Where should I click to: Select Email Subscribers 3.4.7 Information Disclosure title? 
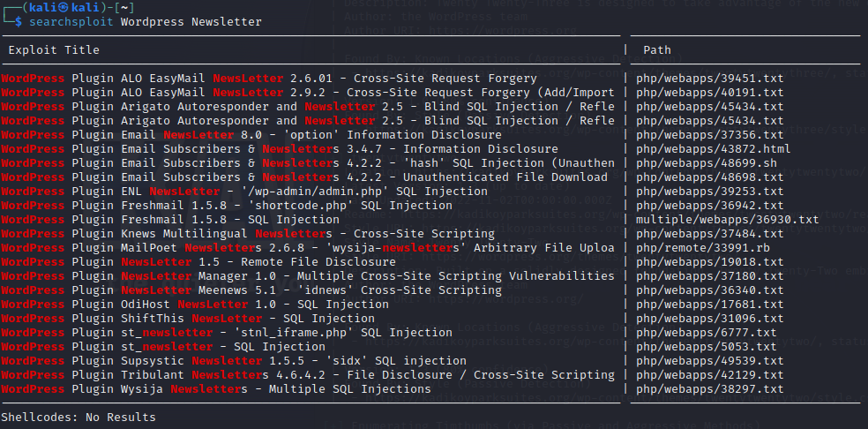tap(280, 149)
